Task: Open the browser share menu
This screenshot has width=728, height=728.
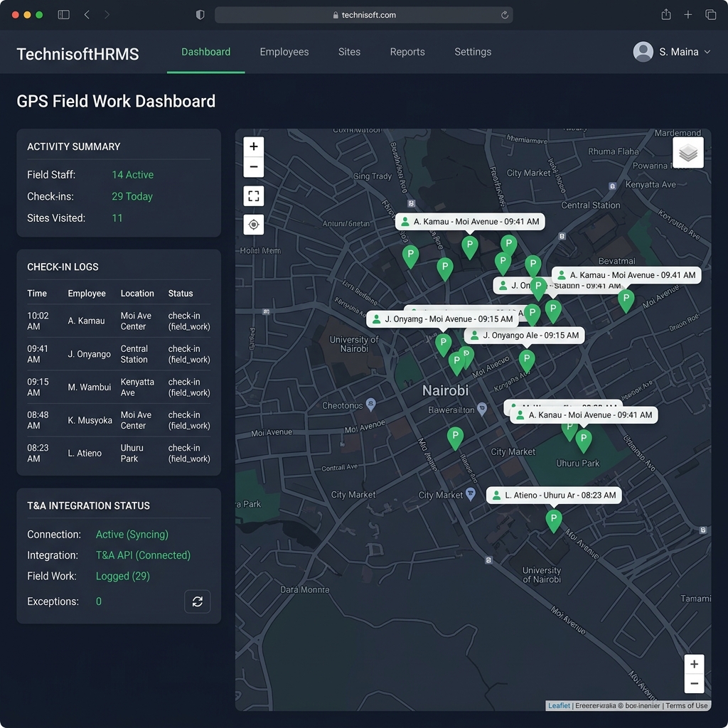Action: pos(665,14)
